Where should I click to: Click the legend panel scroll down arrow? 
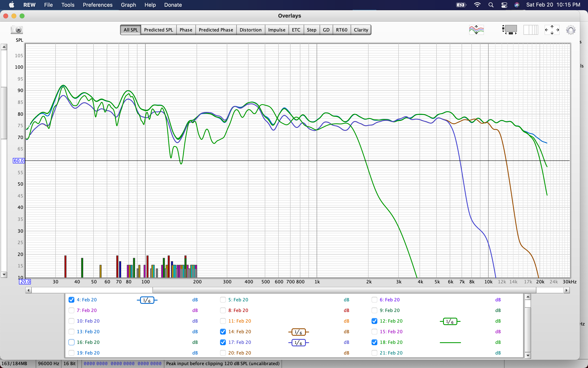tap(528, 355)
